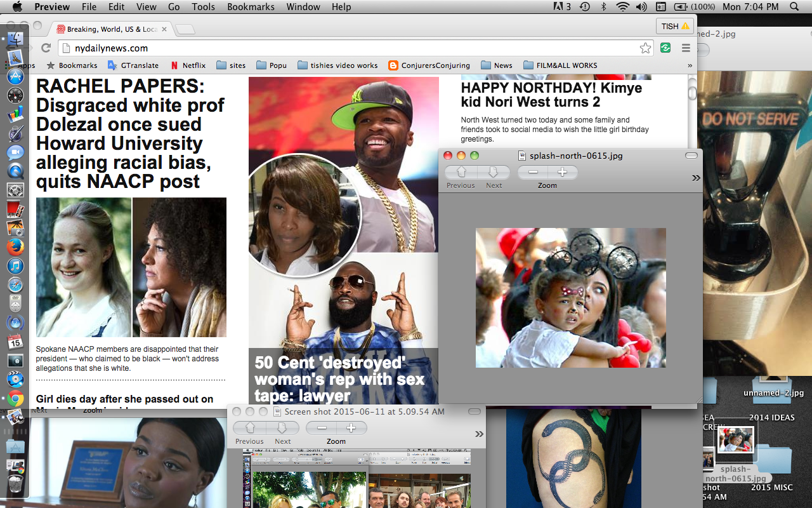Open Dashboard gauge icon in Dock

click(x=15, y=96)
